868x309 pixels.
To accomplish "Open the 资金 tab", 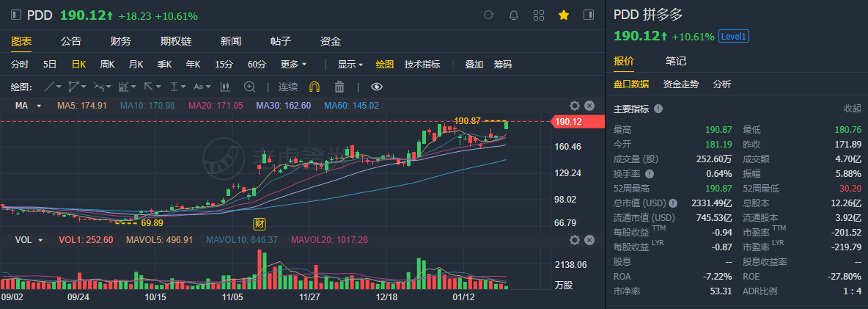I will coord(331,41).
